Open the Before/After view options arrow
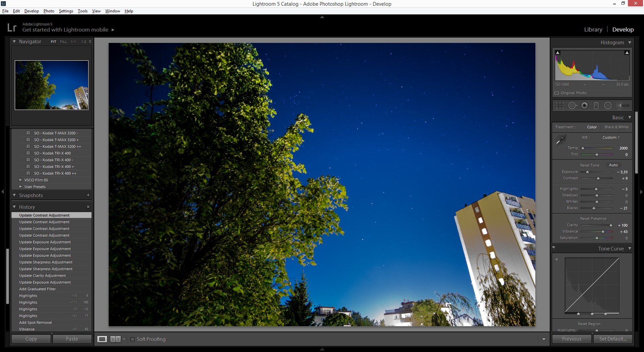The width and height of the screenshot is (644, 352). (124, 339)
